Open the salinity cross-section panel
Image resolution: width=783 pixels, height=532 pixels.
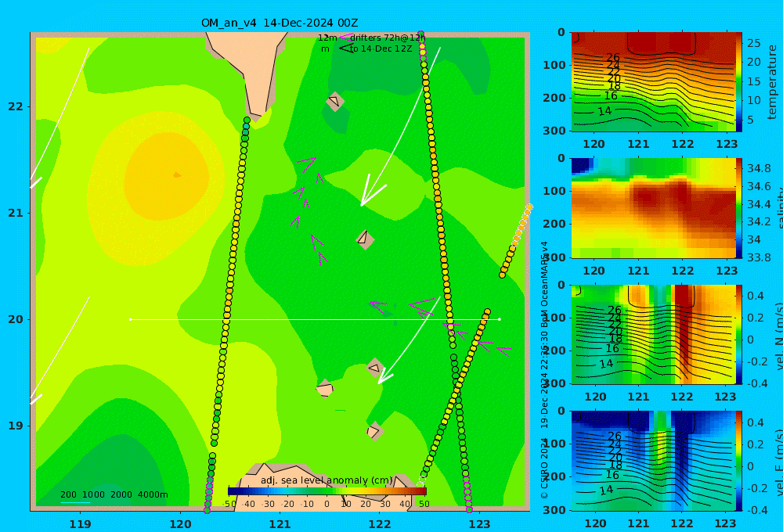(654, 208)
